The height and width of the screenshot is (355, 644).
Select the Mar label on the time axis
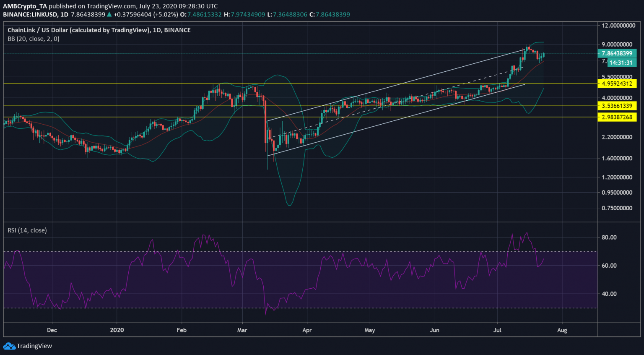pos(242,330)
